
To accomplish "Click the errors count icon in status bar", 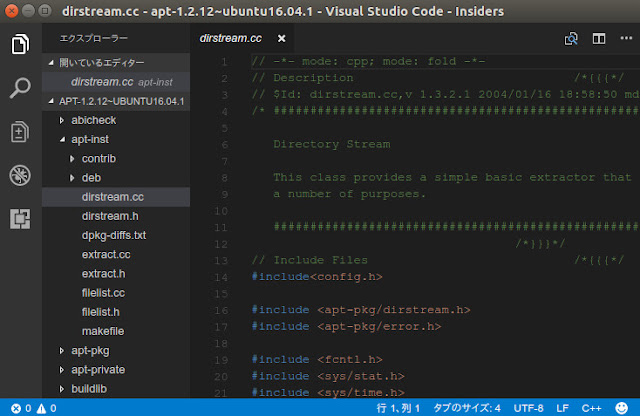I will click(16, 408).
